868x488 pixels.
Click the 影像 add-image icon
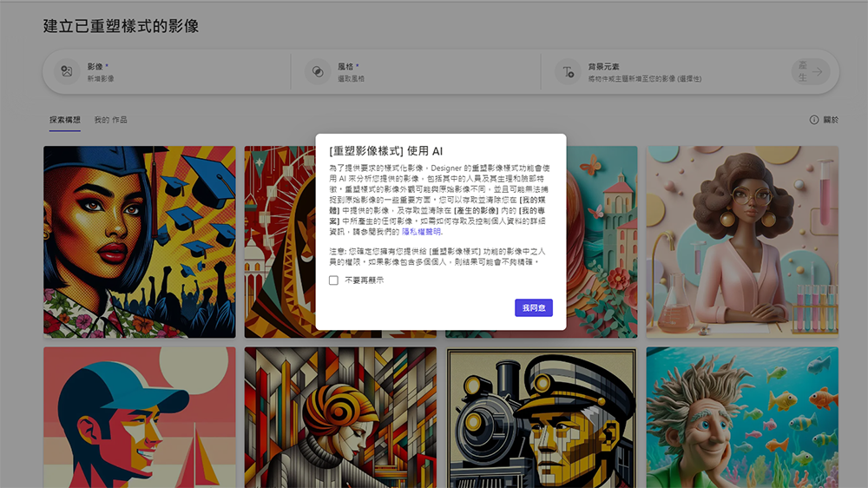67,71
